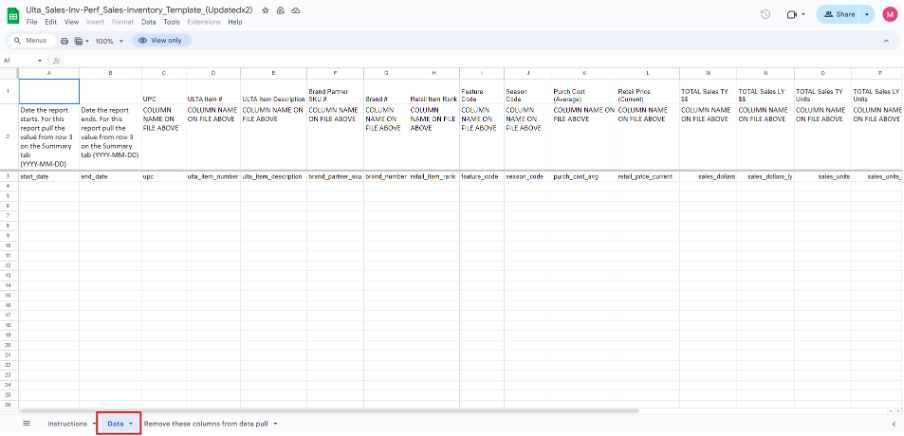Open the all sheets list icon

point(27,424)
